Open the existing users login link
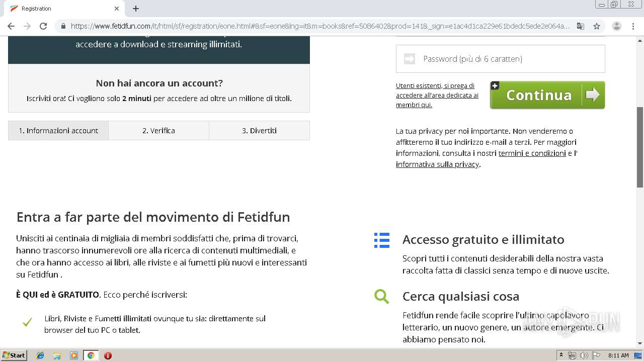This screenshot has width=644, height=362. 437,95
